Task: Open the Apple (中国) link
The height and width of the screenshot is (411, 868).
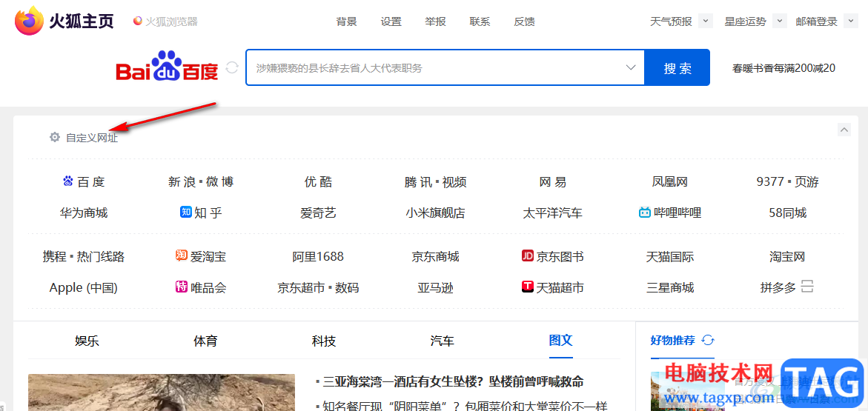Action: tap(84, 287)
